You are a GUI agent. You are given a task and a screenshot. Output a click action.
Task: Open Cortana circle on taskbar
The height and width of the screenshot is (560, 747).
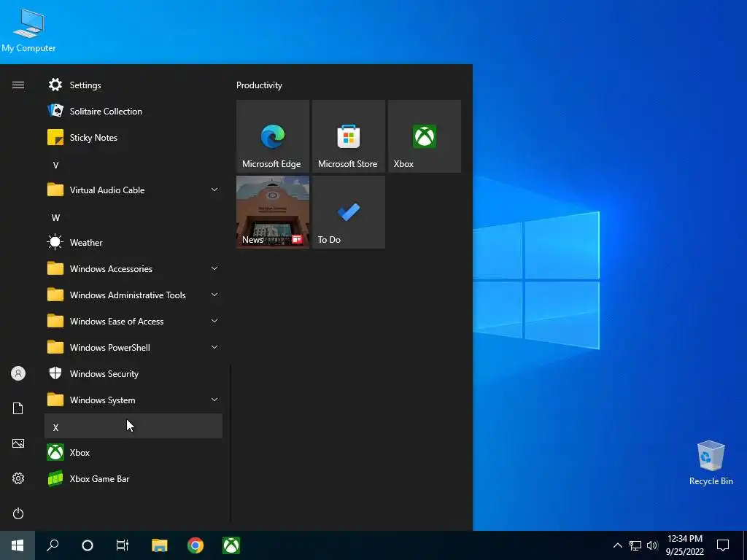point(88,545)
